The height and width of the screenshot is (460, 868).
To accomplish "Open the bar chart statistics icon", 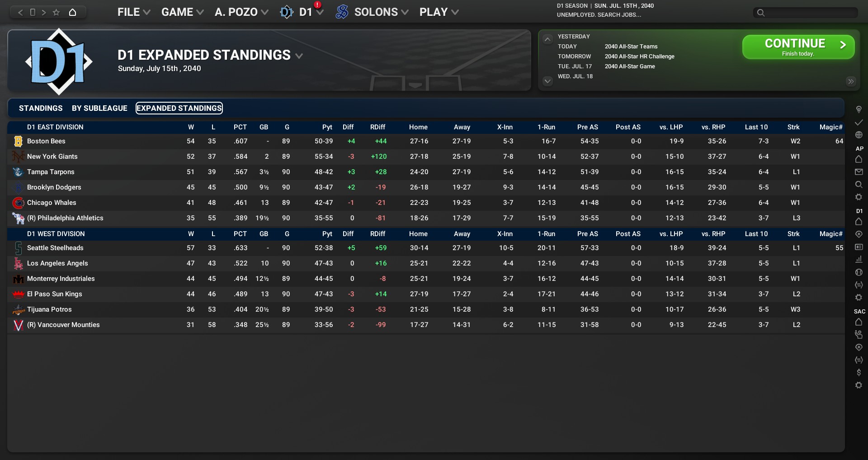I will coord(859,259).
